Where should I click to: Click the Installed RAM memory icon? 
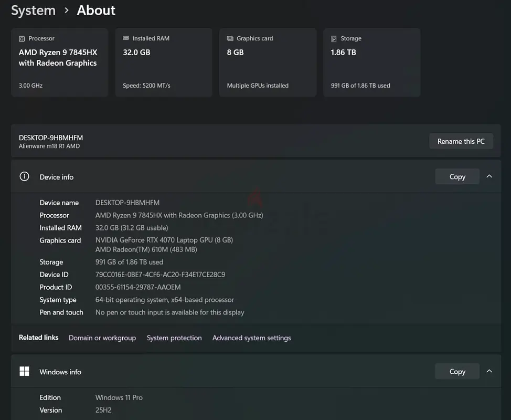tap(126, 38)
